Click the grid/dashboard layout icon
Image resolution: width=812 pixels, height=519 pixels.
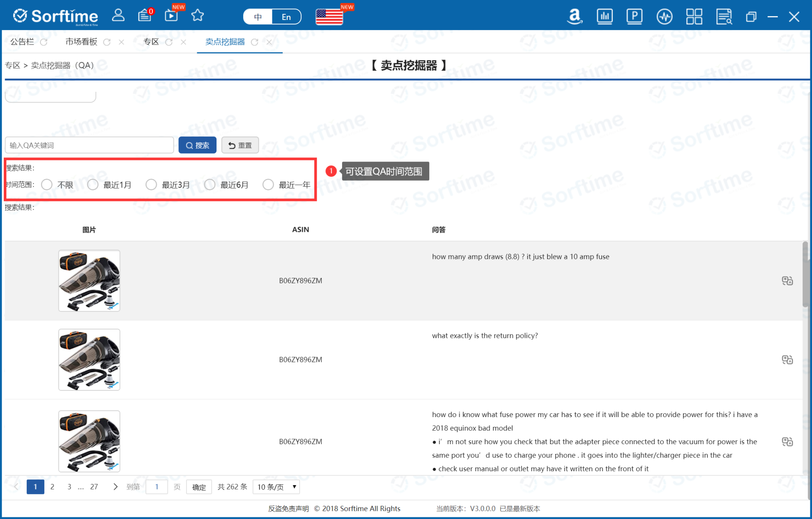coord(694,15)
